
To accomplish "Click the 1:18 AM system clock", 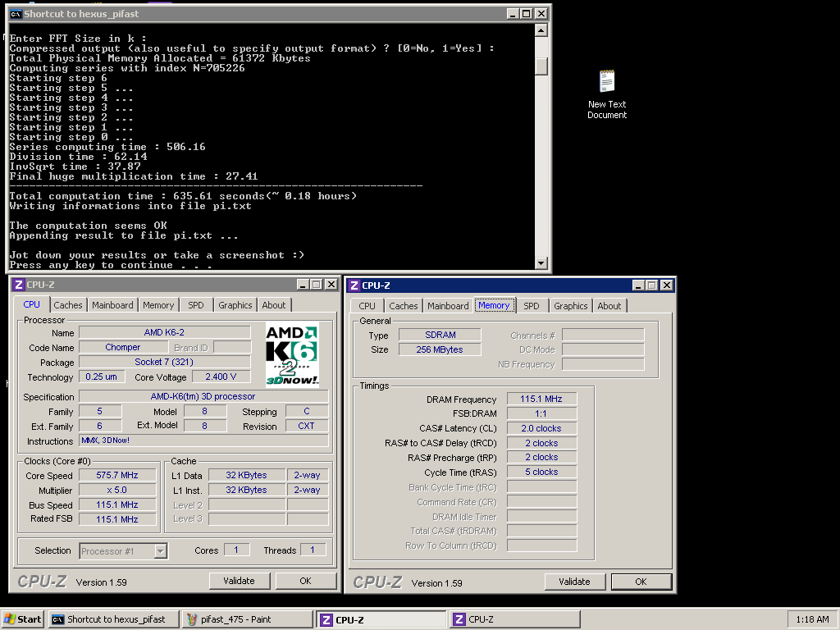I will point(812,619).
